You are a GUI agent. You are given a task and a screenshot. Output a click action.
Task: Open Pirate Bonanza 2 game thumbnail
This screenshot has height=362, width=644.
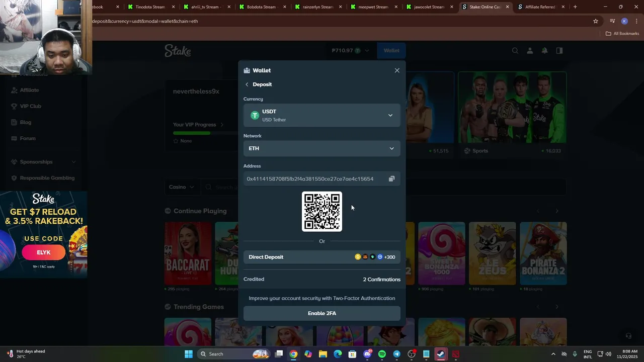pos(543,253)
